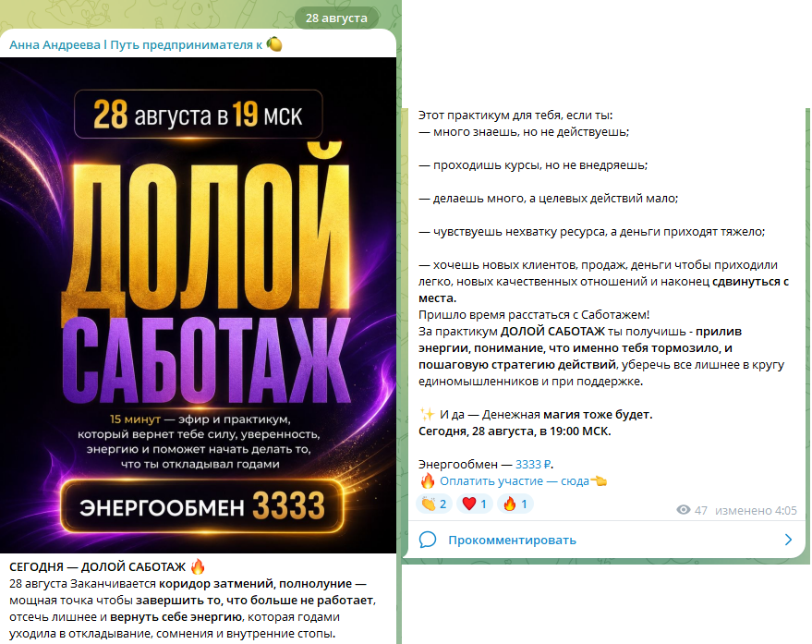Toggle the red heart reaction
Viewport: 812px width, 644px height.
(474, 504)
